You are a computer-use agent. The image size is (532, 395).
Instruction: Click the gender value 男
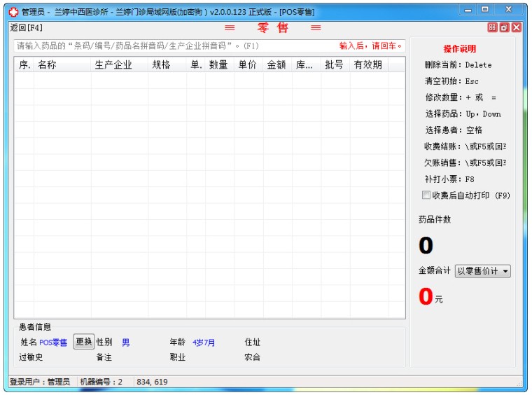125,342
